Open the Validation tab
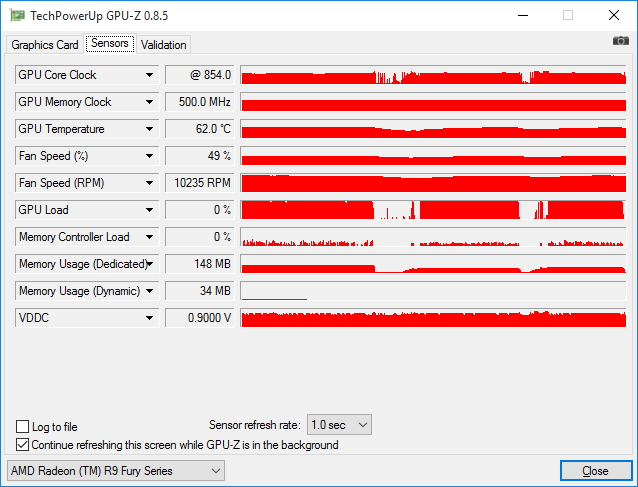 (x=164, y=44)
